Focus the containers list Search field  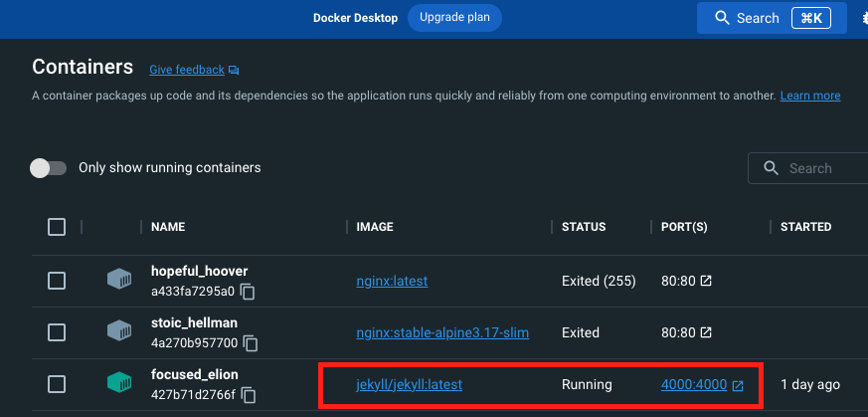[x=808, y=168]
